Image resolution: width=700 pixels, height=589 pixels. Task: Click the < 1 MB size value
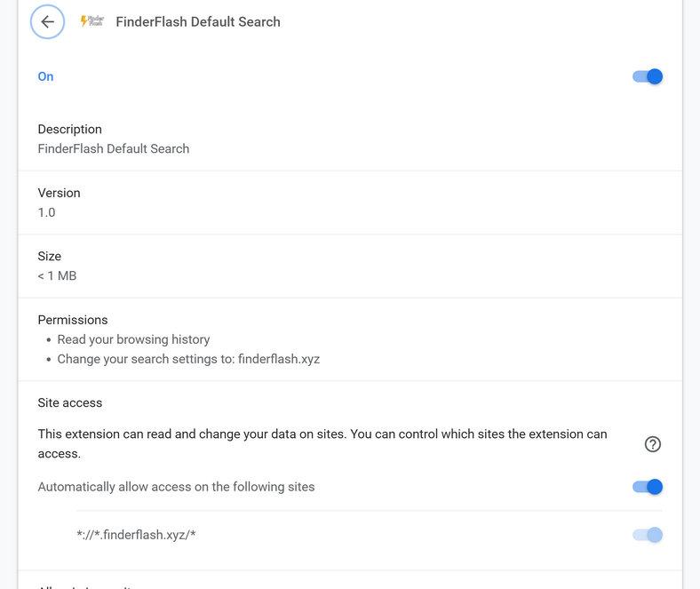pos(57,275)
